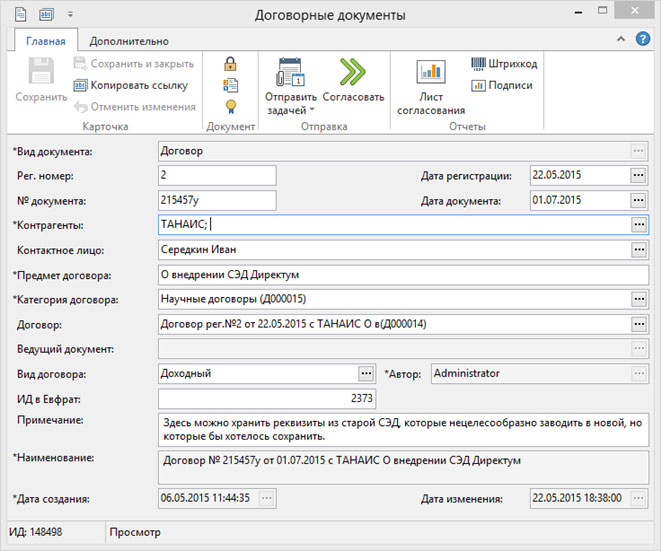
Task: Click the padlock icon in Документ group
Action: 231,64
